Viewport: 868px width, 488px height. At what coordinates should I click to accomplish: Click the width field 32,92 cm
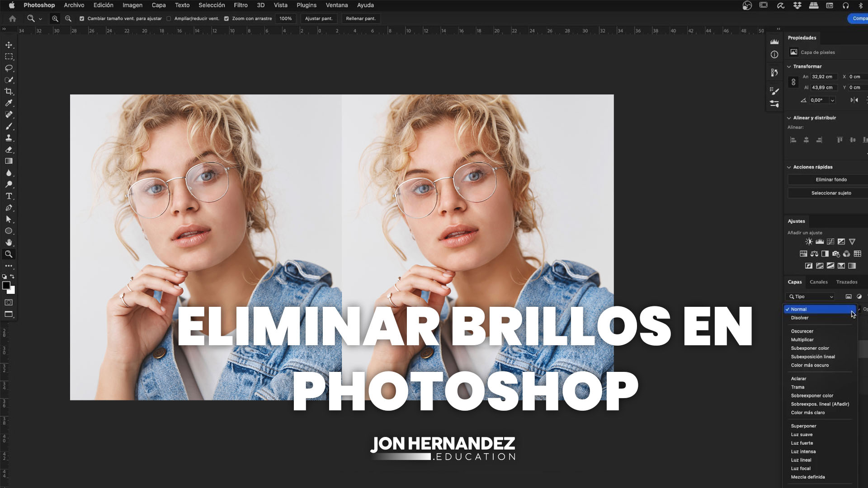coord(824,77)
